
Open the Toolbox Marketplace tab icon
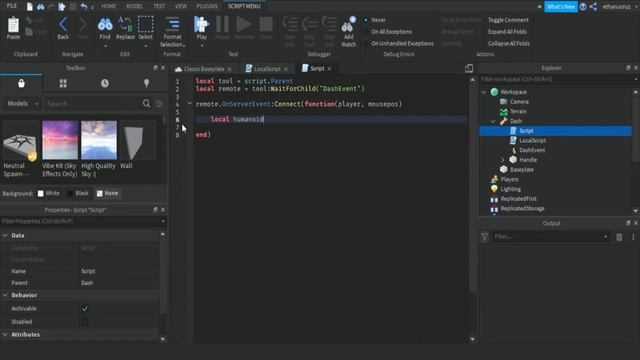pos(21,83)
